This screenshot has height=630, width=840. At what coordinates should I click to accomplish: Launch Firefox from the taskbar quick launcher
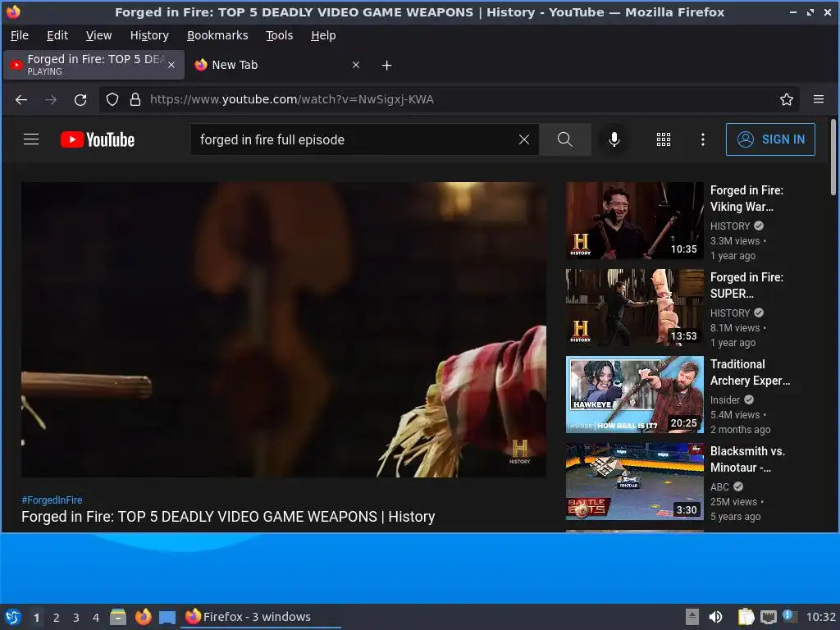point(143,617)
